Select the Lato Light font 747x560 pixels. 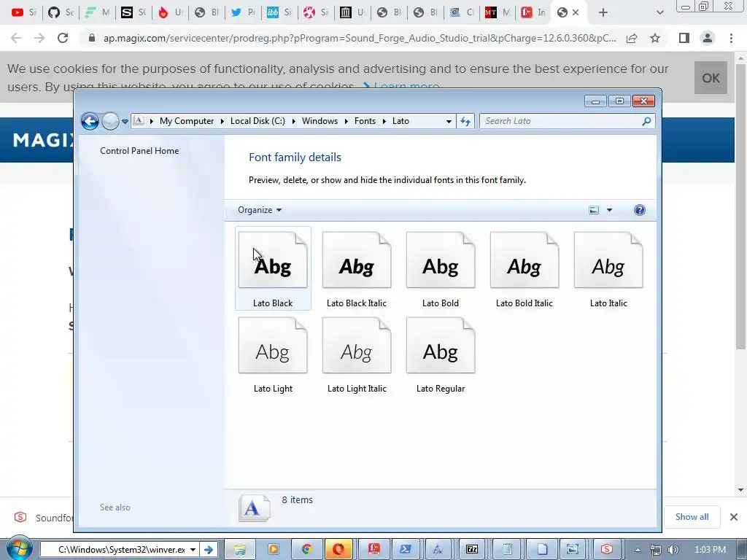point(273,355)
